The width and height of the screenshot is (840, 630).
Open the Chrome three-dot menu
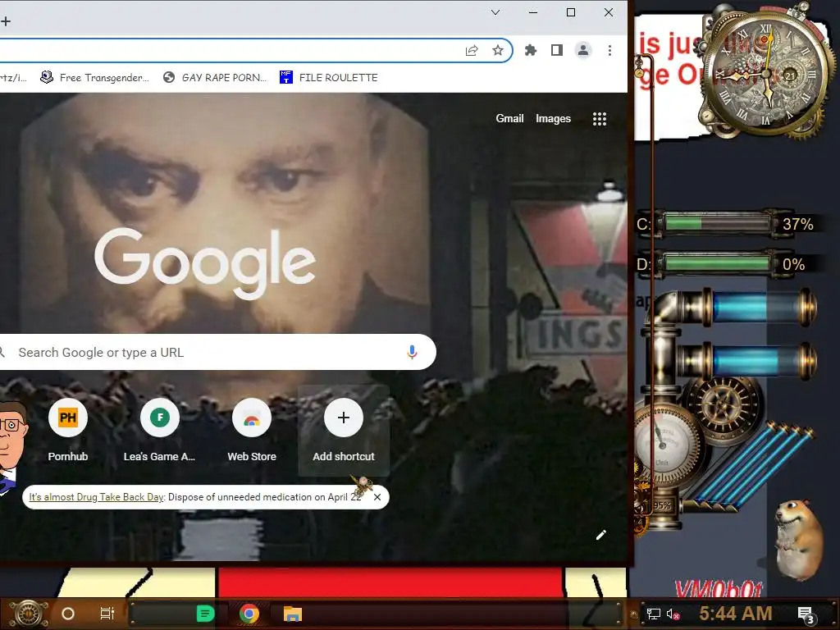click(x=609, y=50)
